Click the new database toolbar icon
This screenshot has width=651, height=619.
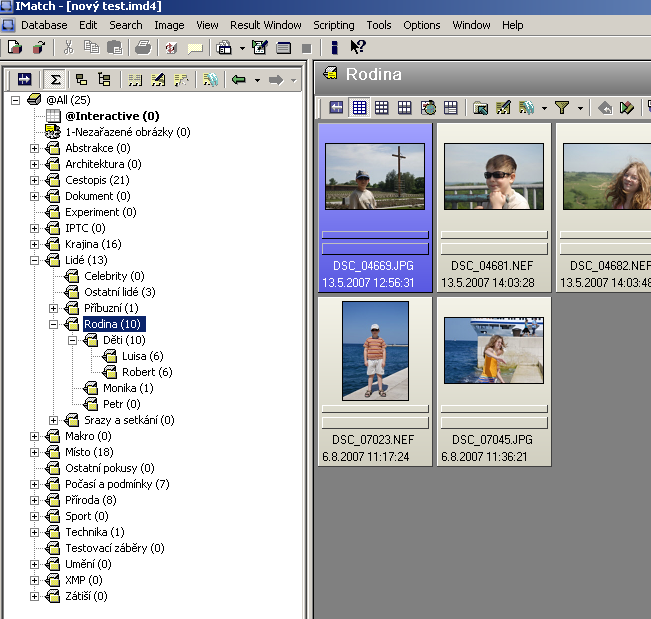pos(15,47)
